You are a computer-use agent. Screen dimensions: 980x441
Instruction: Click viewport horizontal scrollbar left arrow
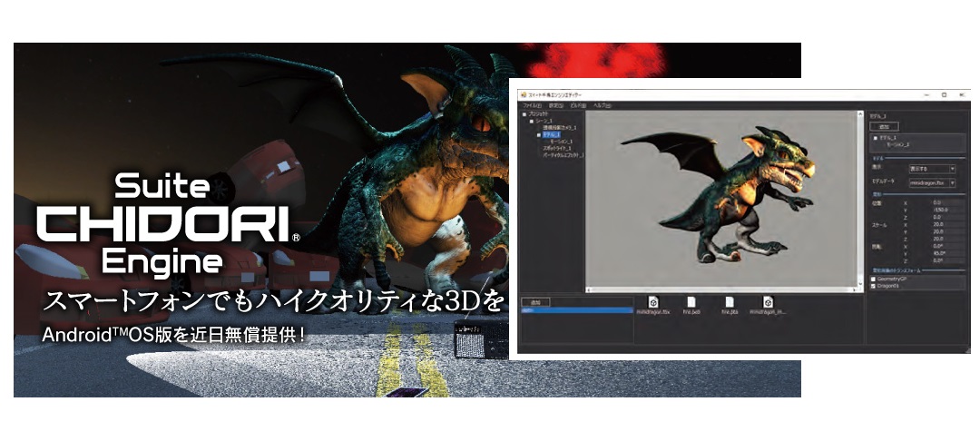pos(590,290)
